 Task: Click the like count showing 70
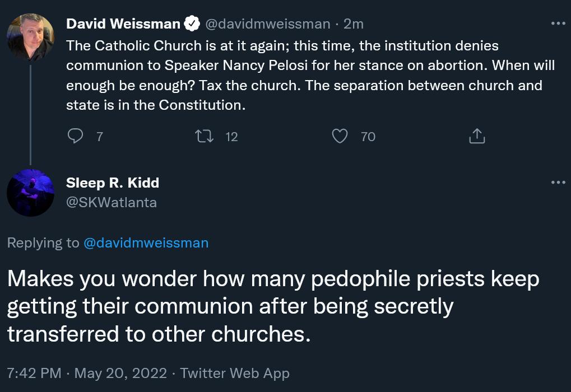(368, 137)
